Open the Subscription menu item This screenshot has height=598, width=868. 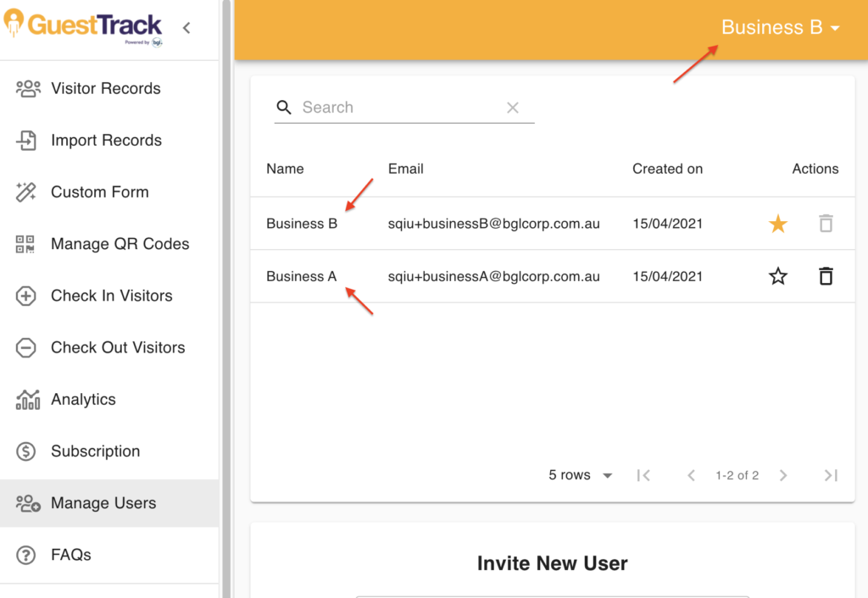[95, 451]
